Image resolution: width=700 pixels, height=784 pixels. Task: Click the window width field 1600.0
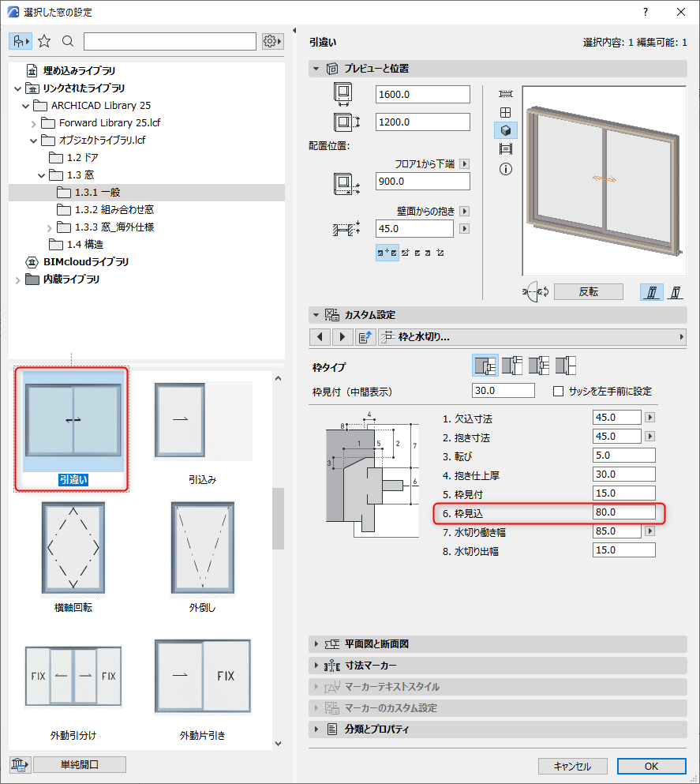[x=423, y=95]
